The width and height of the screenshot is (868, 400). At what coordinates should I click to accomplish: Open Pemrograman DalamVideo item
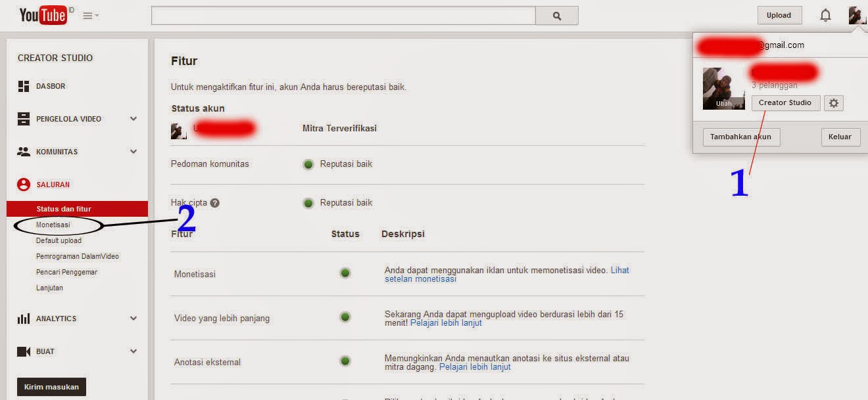(78, 256)
